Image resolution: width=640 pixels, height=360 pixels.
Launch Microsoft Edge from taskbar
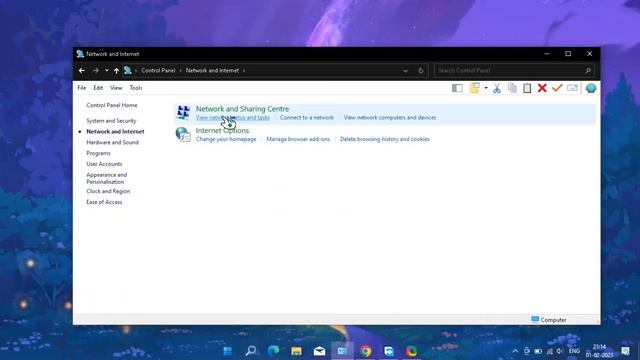[273, 351]
